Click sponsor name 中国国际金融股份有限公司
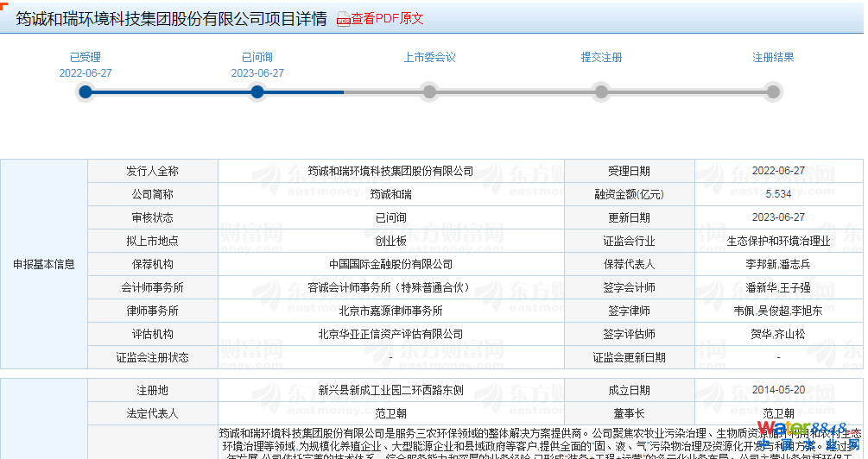This screenshot has width=868, height=459. (x=390, y=265)
